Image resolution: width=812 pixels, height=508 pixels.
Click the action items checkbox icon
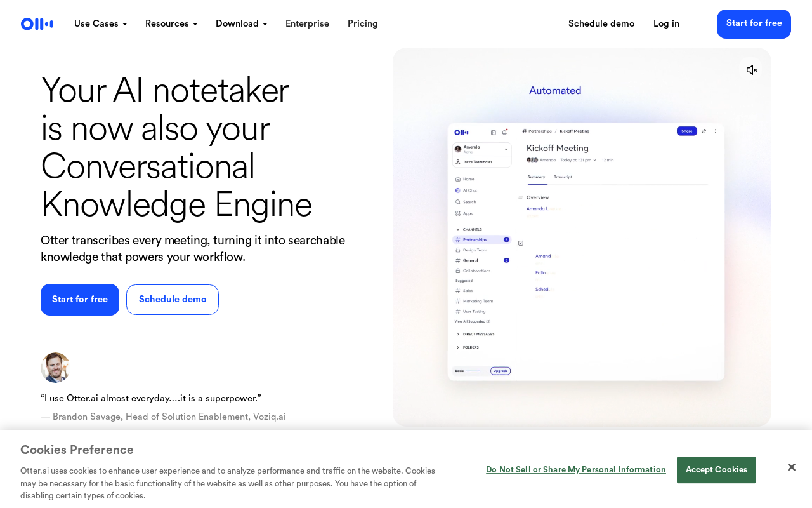coord(521,243)
